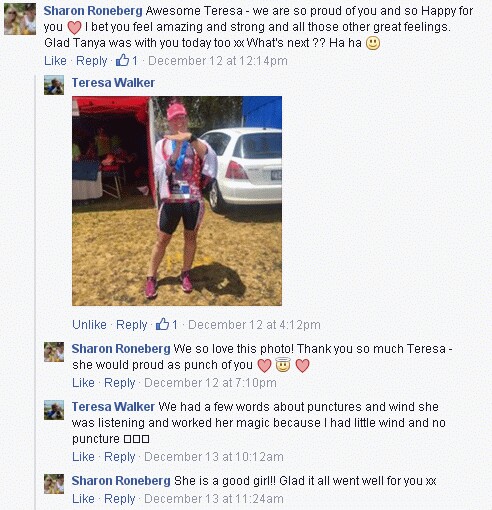Unlike Teresa Walker's photo reply
The image size is (492, 510).
tap(89, 324)
